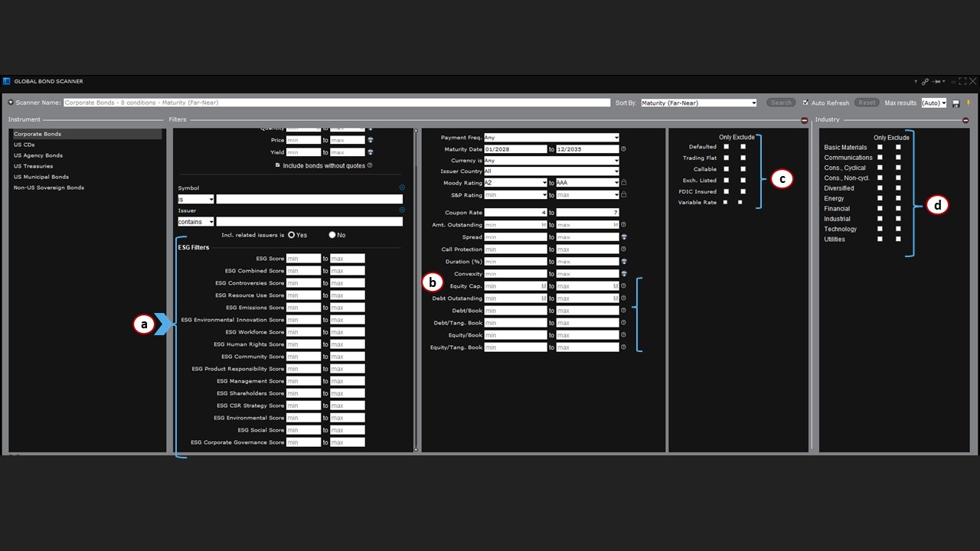The height and width of the screenshot is (551, 980).
Task: Click the save scanner disk icon
Action: pos(956,103)
